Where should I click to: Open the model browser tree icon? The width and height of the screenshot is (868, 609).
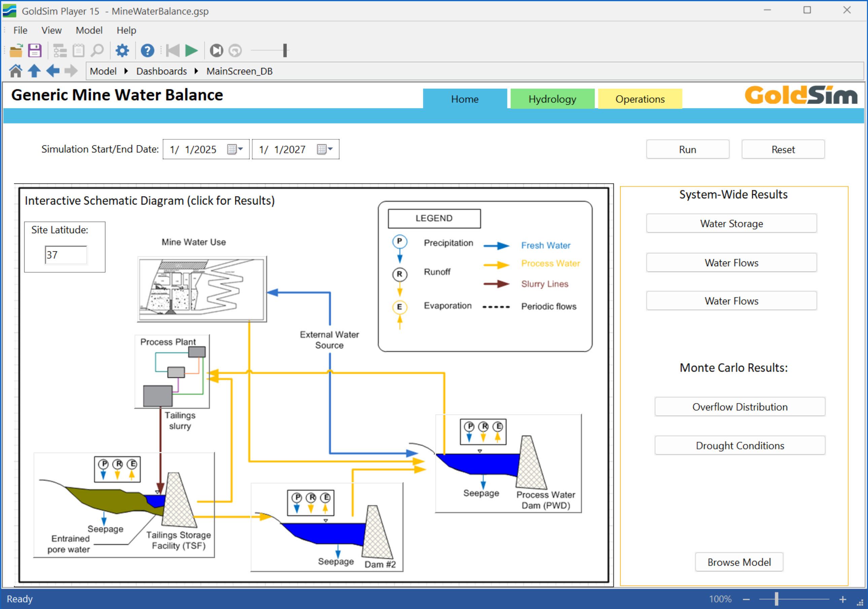pos(60,50)
